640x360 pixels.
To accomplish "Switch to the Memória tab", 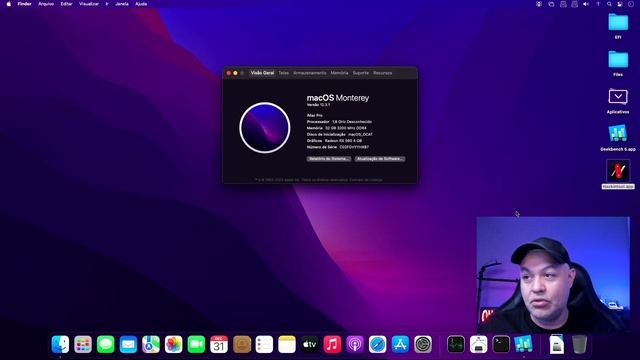I will click(x=339, y=73).
